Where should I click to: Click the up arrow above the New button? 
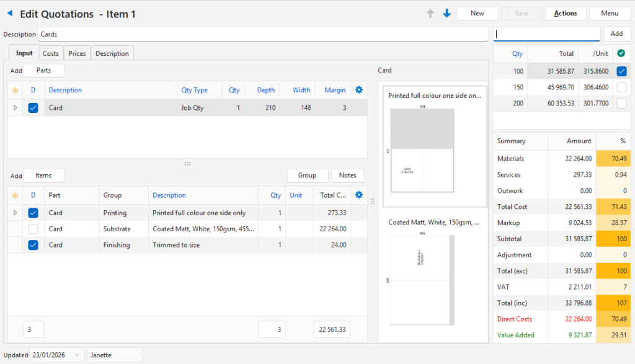point(430,13)
